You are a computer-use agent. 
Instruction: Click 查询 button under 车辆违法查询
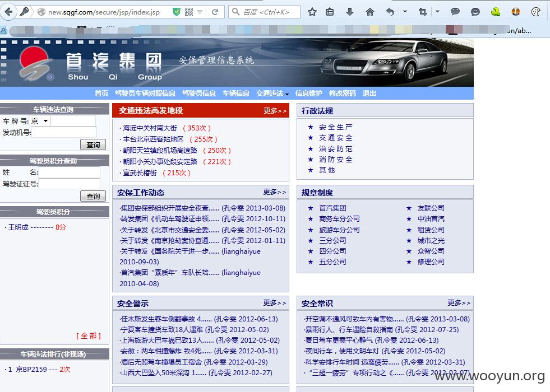93,144
